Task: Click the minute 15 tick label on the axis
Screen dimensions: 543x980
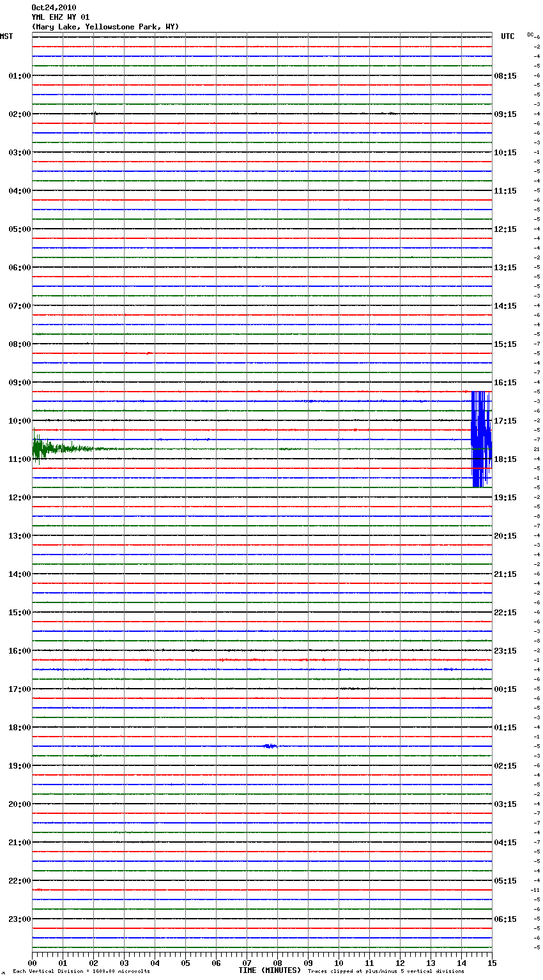Action: tap(492, 963)
